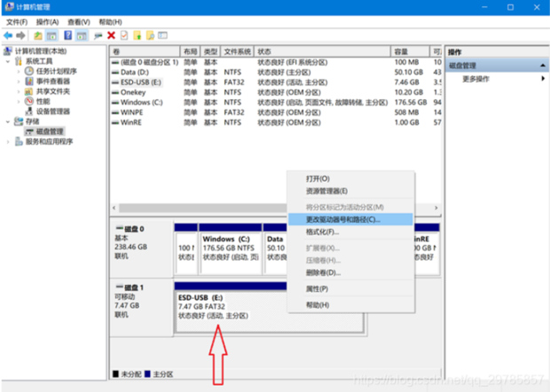The width and height of the screenshot is (550, 392).
Task: Sort by Type (类型) column header
Action: point(210,52)
